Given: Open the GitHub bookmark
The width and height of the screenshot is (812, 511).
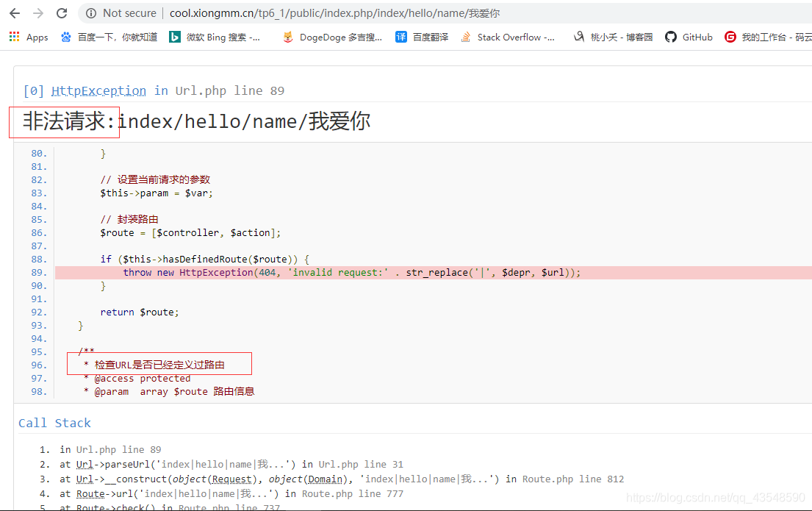Looking at the screenshot, I should [689, 37].
